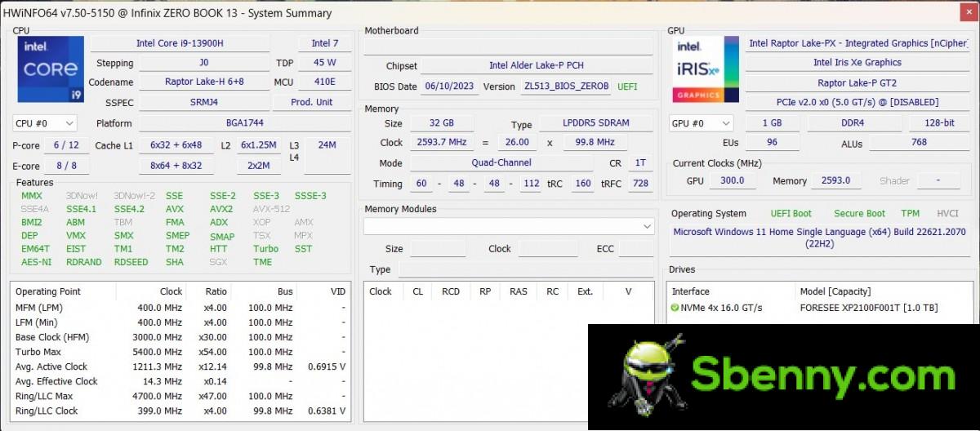Viewport: 980px width, 431px height.
Task: Open the CPU #0 selector dropdown
Action: click(x=45, y=123)
